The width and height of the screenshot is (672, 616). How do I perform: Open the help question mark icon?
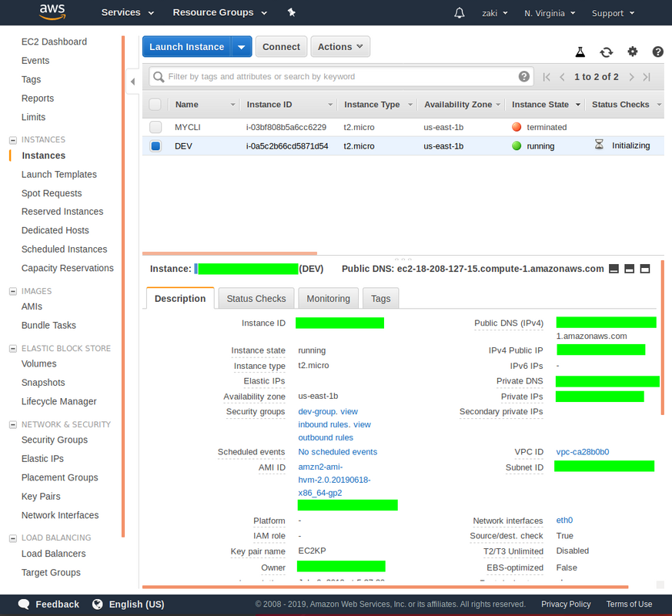click(x=657, y=52)
